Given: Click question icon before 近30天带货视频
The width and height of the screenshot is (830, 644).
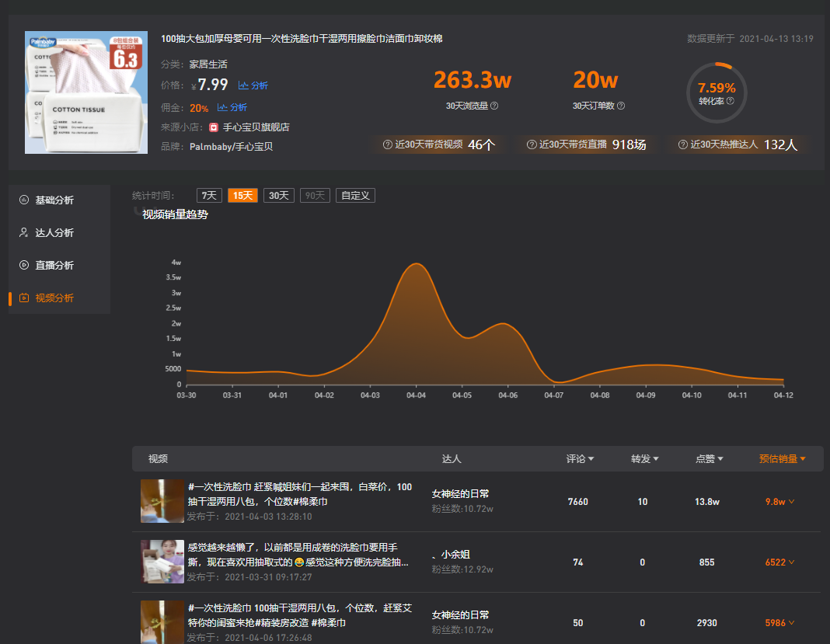Looking at the screenshot, I should tap(388, 144).
